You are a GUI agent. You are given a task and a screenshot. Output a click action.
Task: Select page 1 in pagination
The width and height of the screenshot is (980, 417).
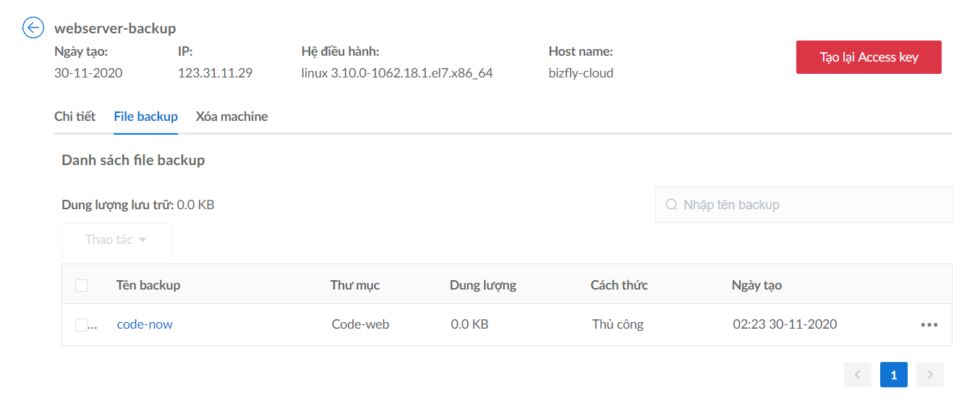coord(894,375)
